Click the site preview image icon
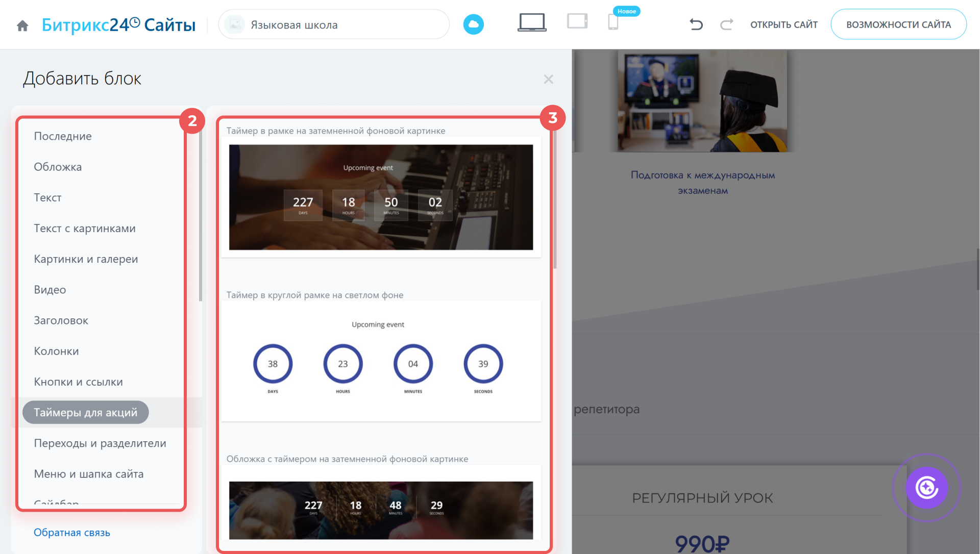This screenshot has height=554, width=980. [x=235, y=24]
